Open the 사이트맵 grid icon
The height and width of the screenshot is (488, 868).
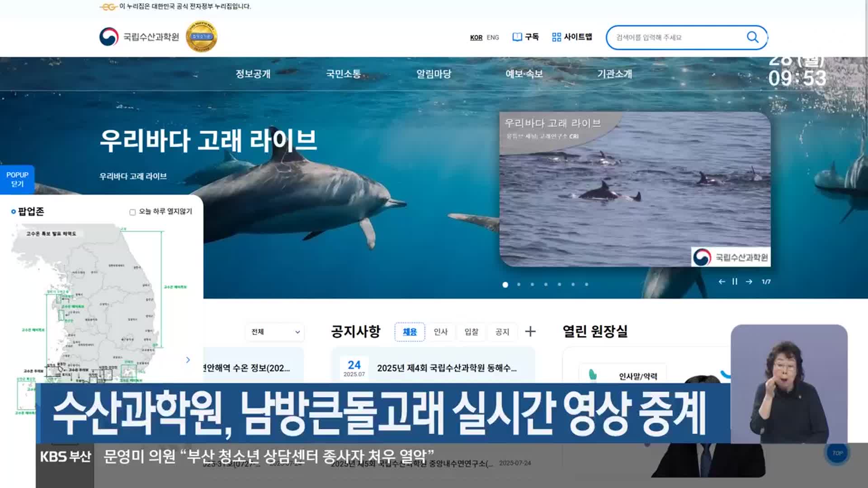pos(557,37)
